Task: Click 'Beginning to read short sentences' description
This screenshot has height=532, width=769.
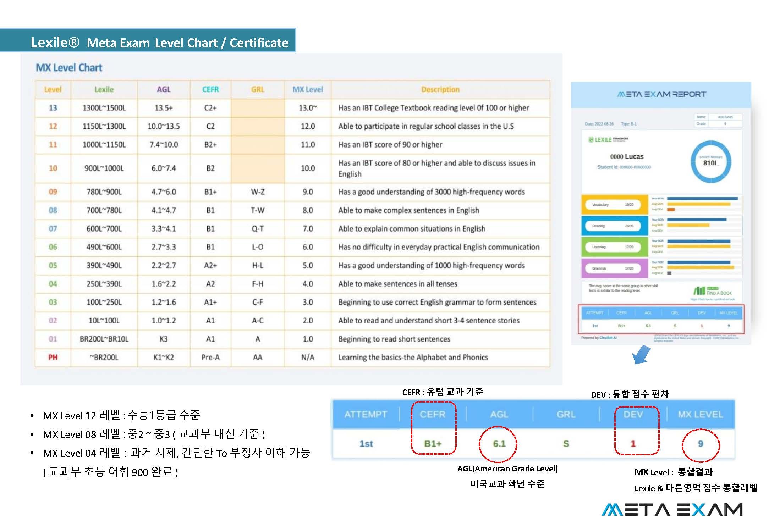Action: 394,339
